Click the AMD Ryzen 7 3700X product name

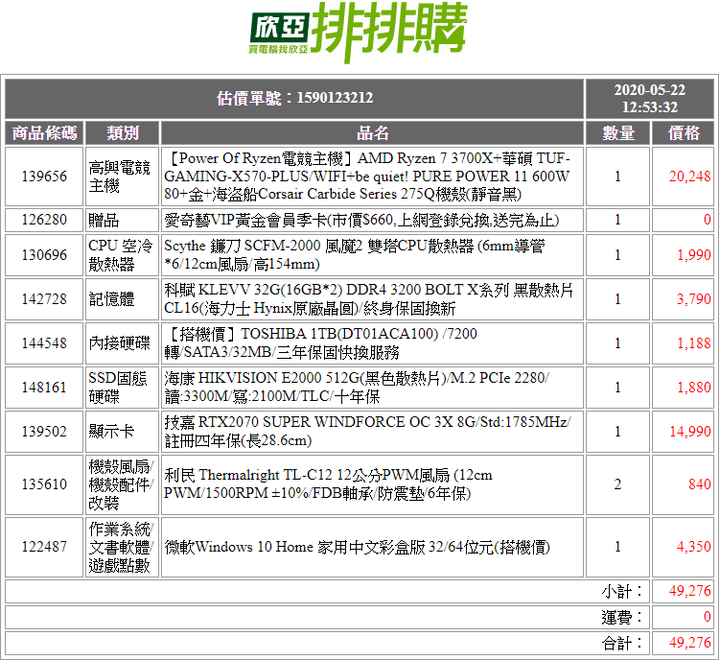[367, 176]
